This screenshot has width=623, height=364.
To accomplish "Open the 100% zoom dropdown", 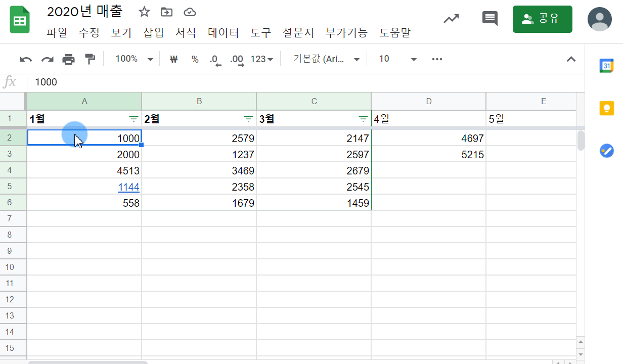I will coord(133,59).
